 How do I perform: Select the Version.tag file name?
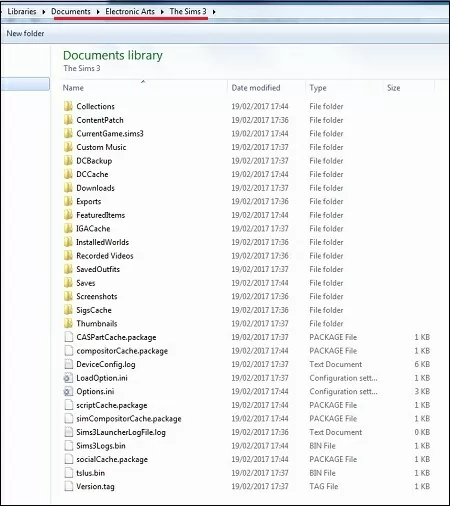point(95,486)
